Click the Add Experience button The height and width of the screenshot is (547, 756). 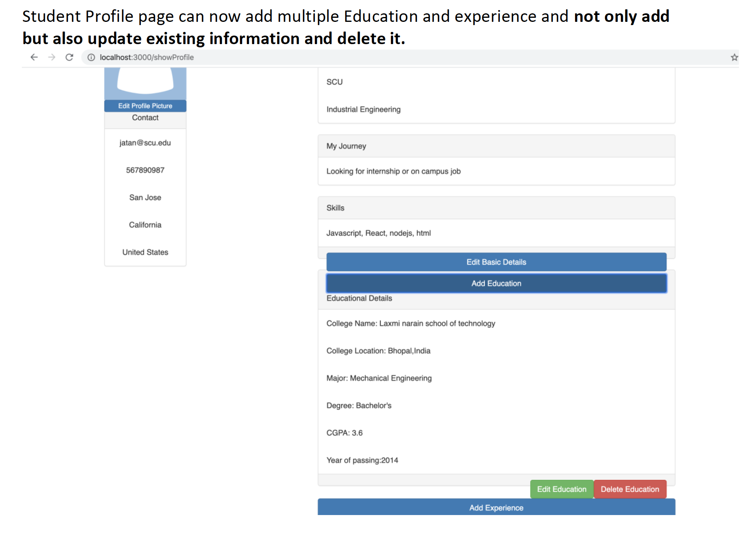coord(496,507)
